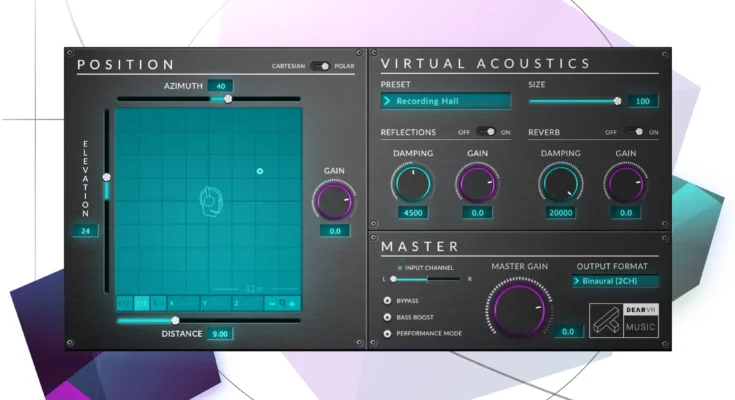Toggle the Reflections on/off switch
Image resolution: width=735 pixels, height=400 pixels.
tap(485, 132)
